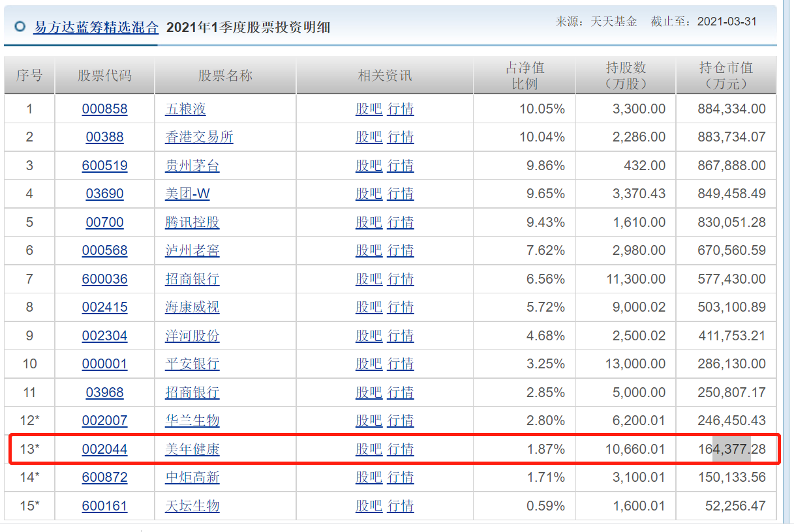Open 行情 for 贵州茅台
794x532 pixels.
pyautogui.click(x=400, y=166)
